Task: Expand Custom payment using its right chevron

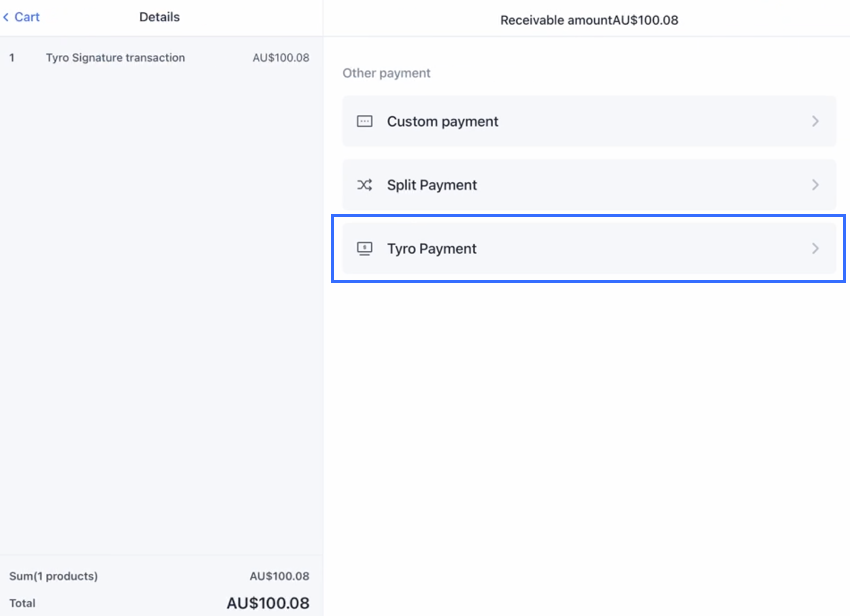Action: 815,121
